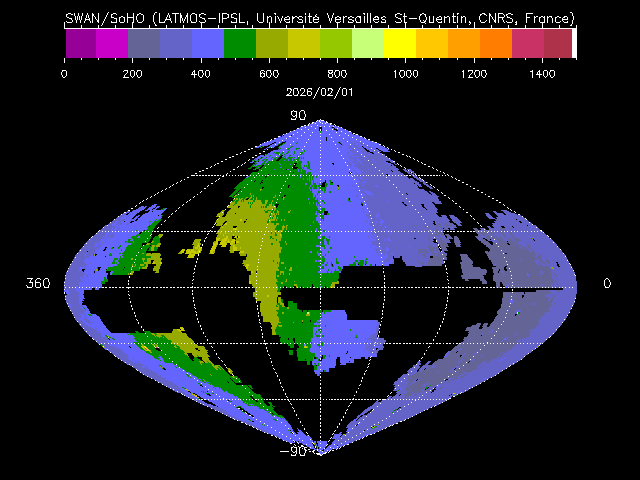Image resolution: width=640 pixels, height=480 pixels.
Task: Pick the orange 1200–1300 colorbar segment
Action: tap(464, 43)
